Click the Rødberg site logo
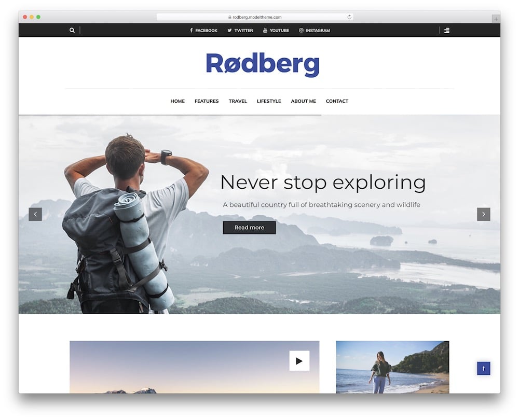This screenshot has width=519, height=420. [x=263, y=63]
